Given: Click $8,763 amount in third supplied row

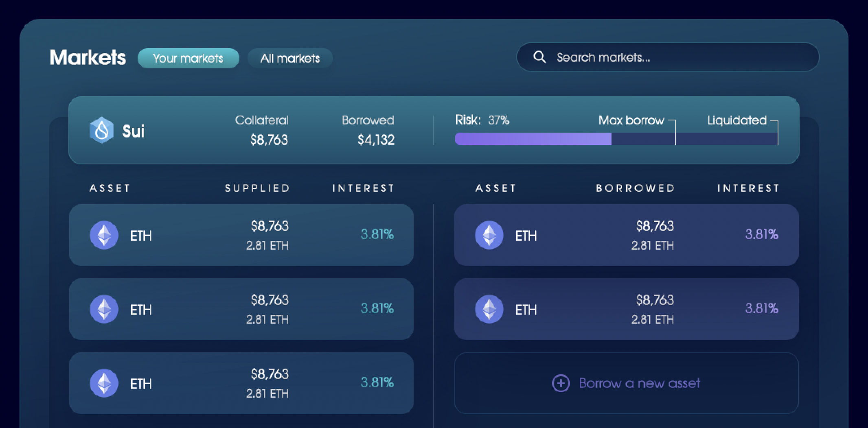Looking at the screenshot, I should (x=270, y=374).
